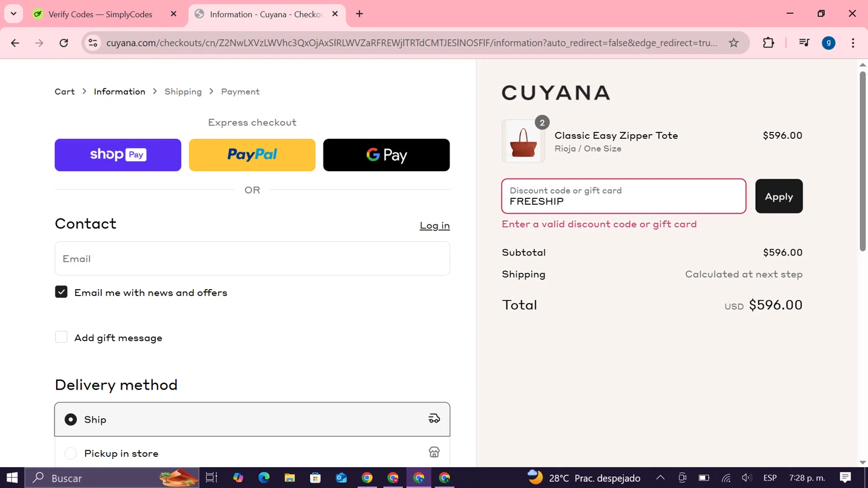
Task: Click the page vertical scrollbar
Action: [x=863, y=162]
